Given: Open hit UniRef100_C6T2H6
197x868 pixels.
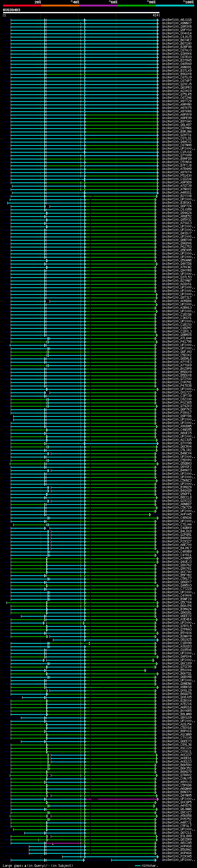Looking at the screenshot, I should click(177, 98).
